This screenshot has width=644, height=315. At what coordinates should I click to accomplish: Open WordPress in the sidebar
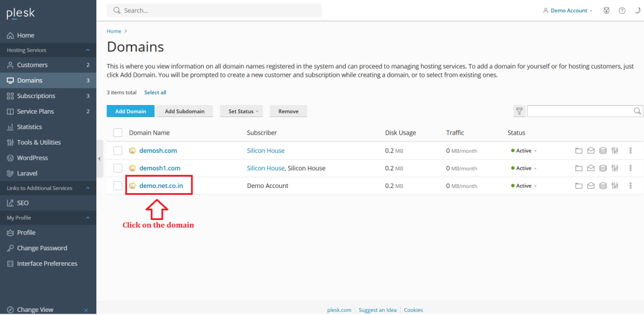click(48, 158)
